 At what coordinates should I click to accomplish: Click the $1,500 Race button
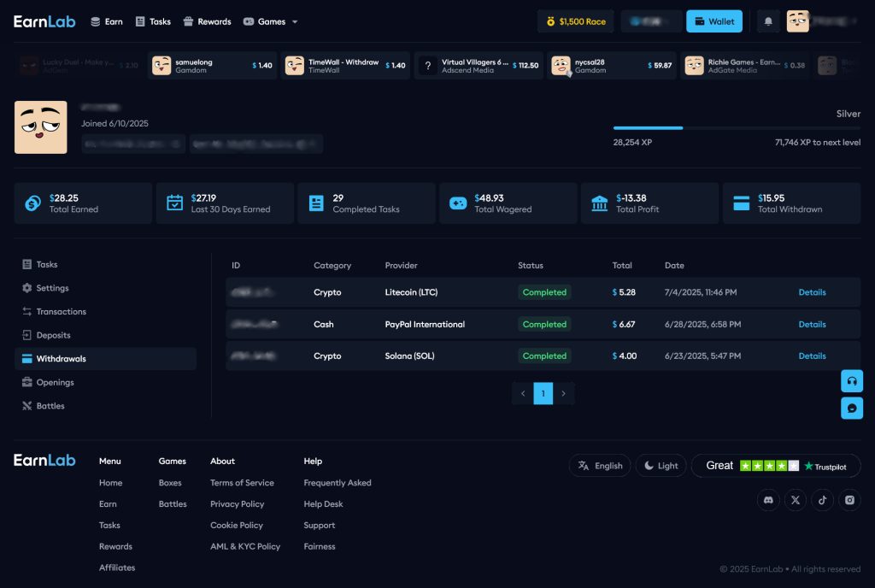pyautogui.click(x=576, y=21)
